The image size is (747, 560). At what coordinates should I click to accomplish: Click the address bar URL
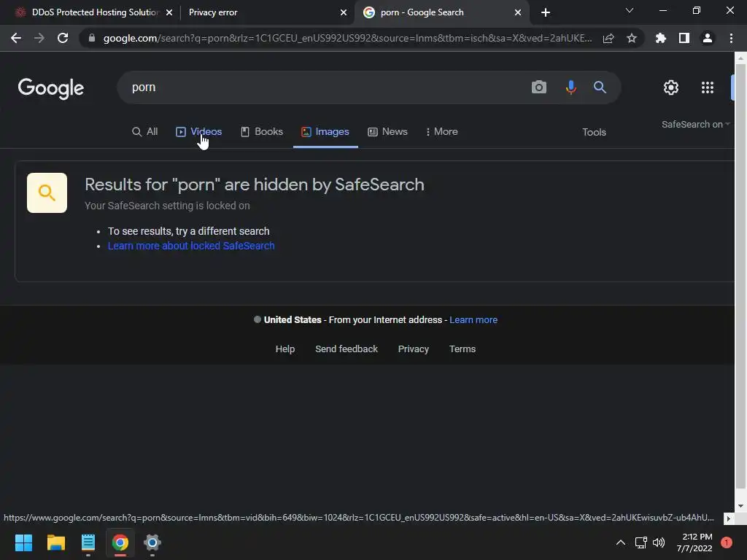pos(348,38)
